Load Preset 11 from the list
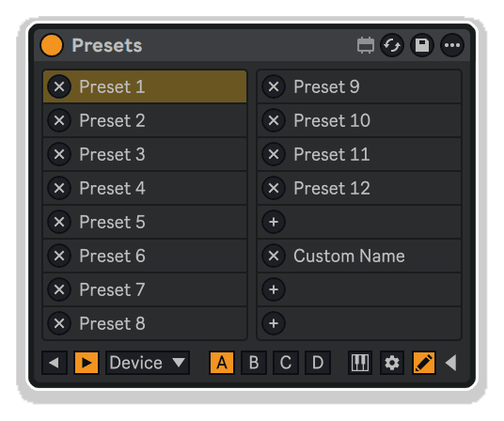This screenshot has height=421, width=504. click(x=359, y=154)
